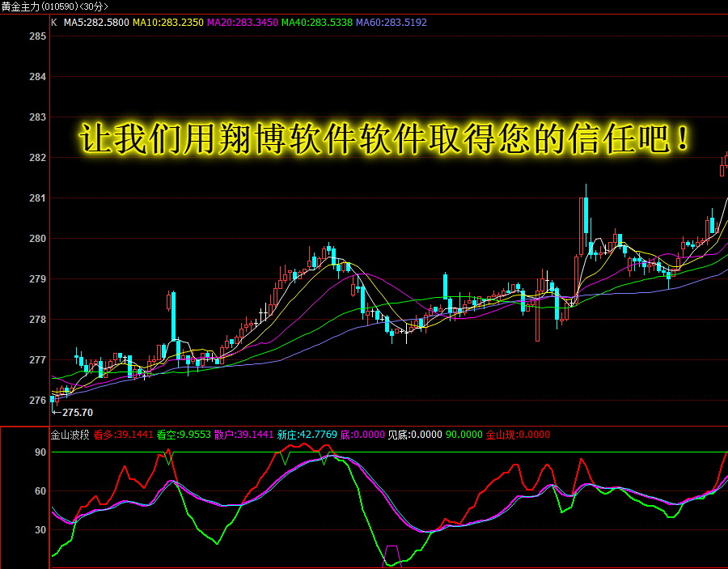Click price axis label 280

37,238
